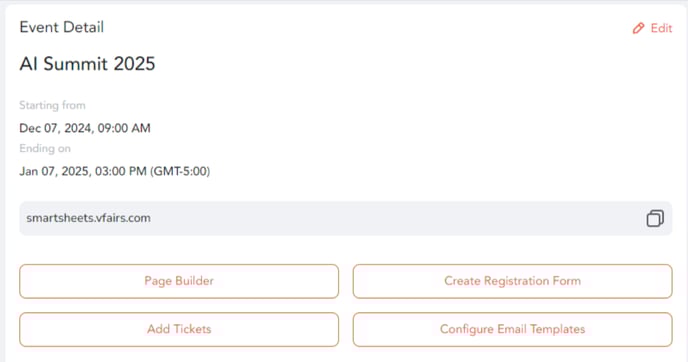Click the GMT-5:00 timezone text
The image size is (688, 362).
180,171
